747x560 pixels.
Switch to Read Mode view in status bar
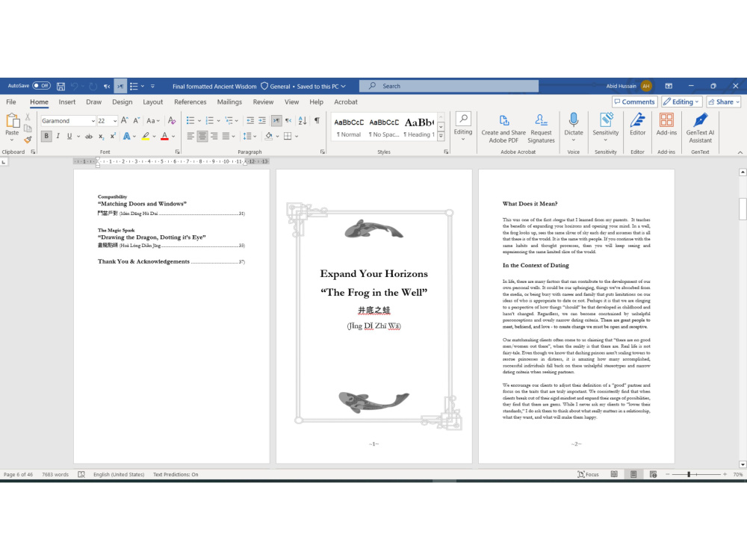point(614,474)
